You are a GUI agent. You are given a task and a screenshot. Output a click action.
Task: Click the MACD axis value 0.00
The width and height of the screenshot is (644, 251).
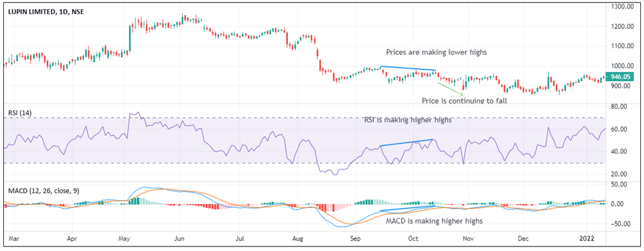tap(618, 204)
